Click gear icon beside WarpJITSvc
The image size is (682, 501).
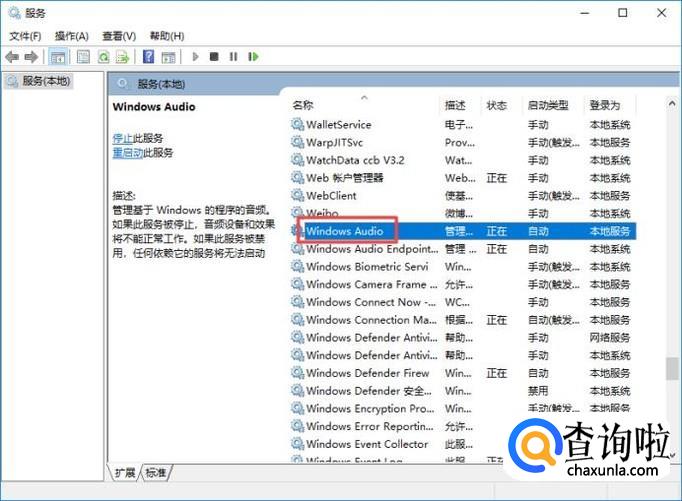(x=298, y=143)
